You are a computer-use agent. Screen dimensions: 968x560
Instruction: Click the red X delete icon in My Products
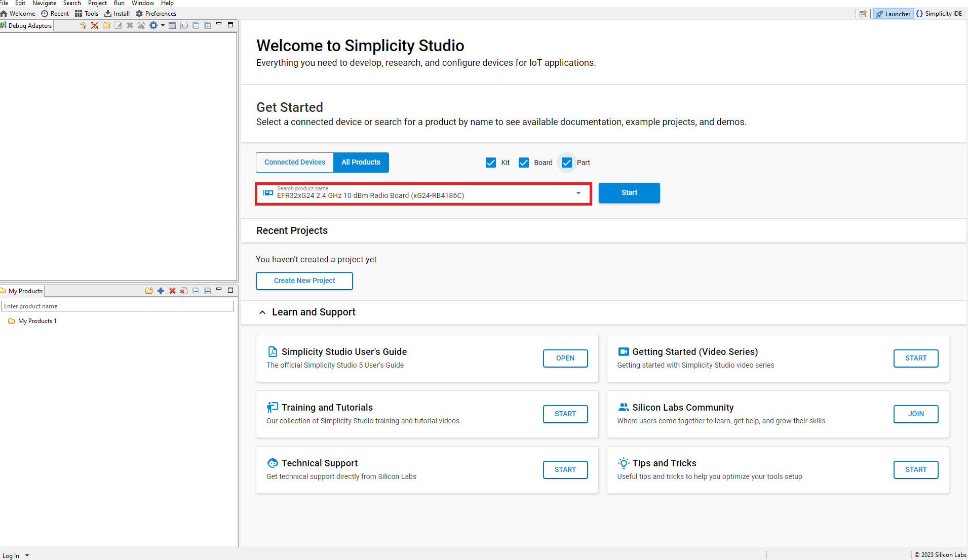172,291
